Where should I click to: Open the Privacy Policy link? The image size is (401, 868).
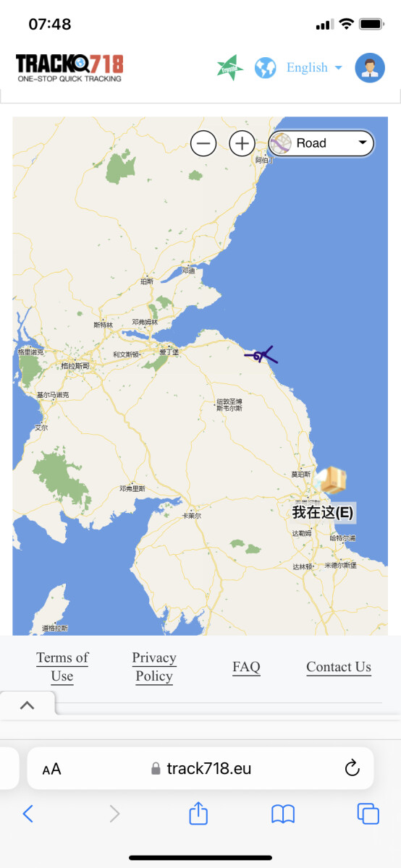pos(154,666)
